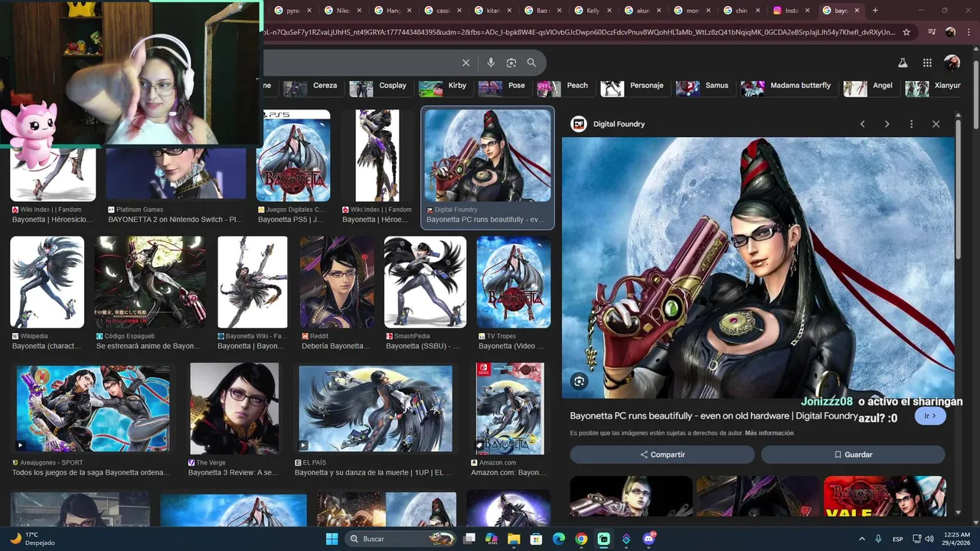Click the Ir visit button
The height and width of the screenshot is (551, 980).
tap(930, 416)
